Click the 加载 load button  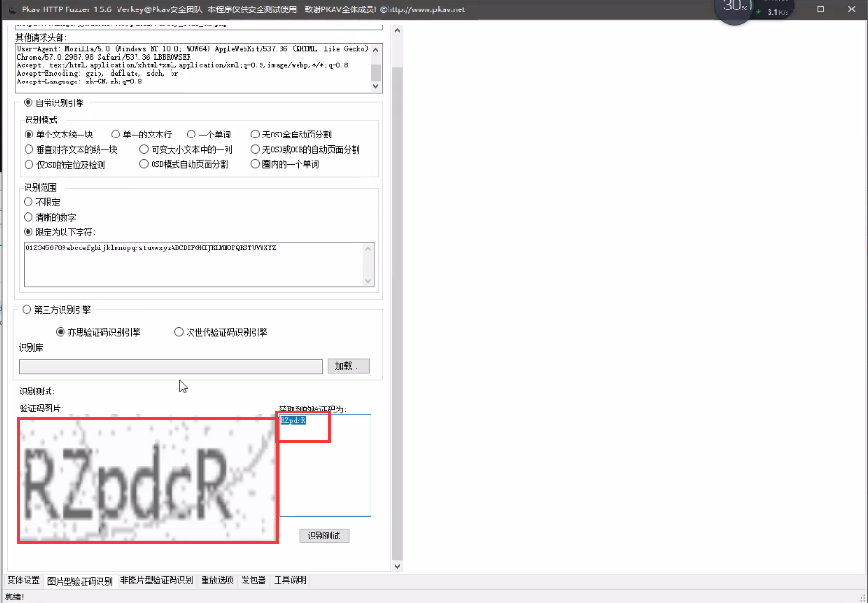349,366
